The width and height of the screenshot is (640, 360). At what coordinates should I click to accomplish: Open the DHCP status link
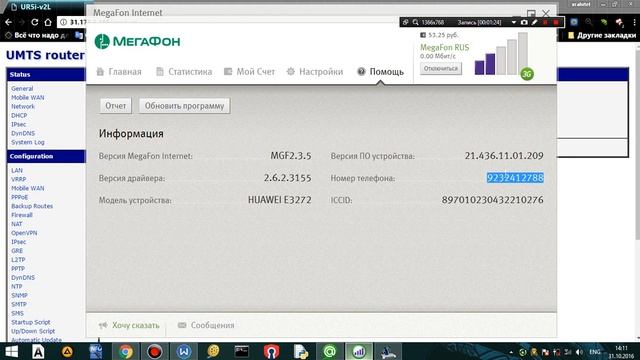pyautogui.click(x=19, y=116)
